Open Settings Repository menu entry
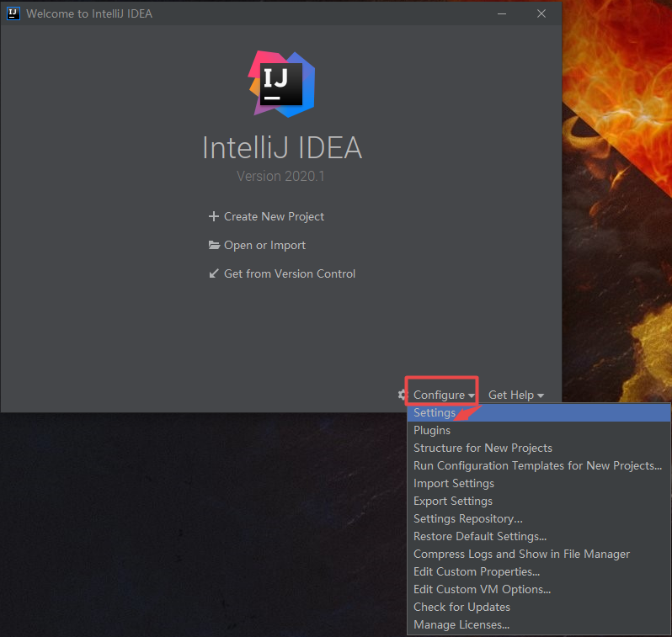Image resolution: width=672 pixels, height=637 pixels. click(x=539, y=518)
